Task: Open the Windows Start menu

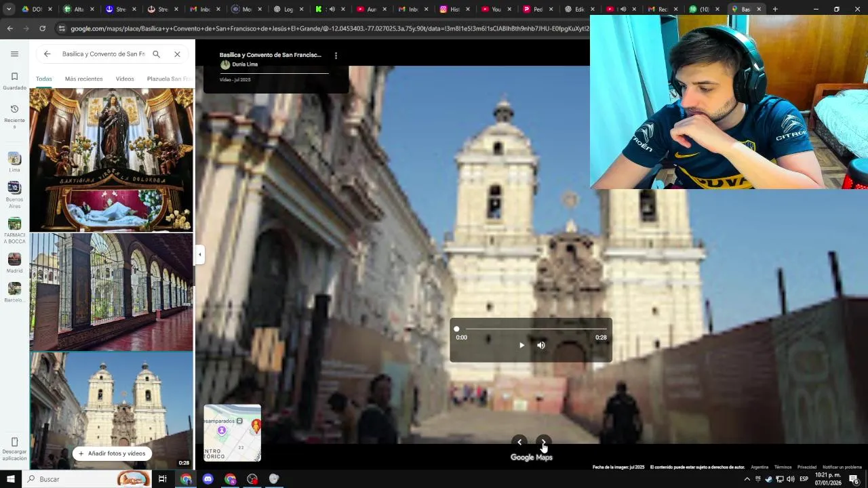Action: tap(12, 479)
